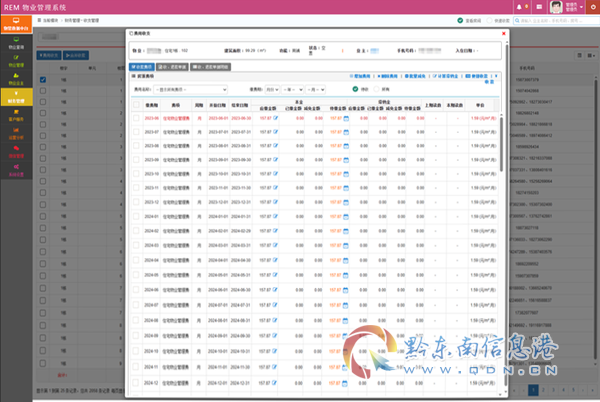
Task: Open the bar-chart analysis sidebar item
Action: click(x=16, y=133)
